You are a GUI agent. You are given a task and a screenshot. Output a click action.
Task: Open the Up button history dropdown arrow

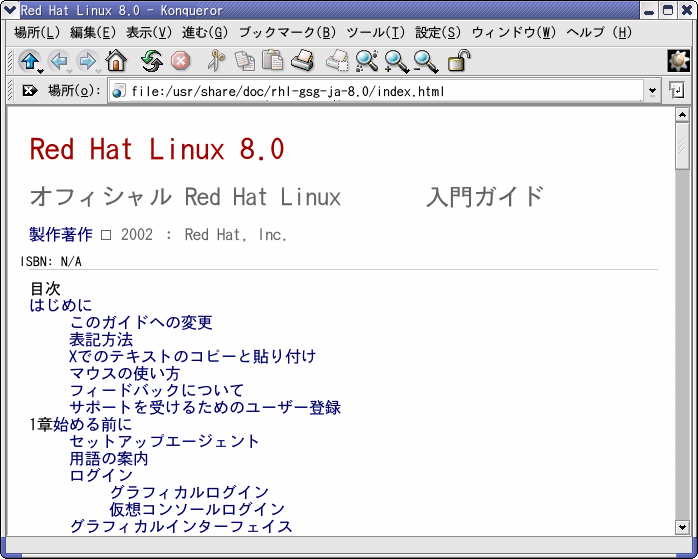(x=41, y=72)
